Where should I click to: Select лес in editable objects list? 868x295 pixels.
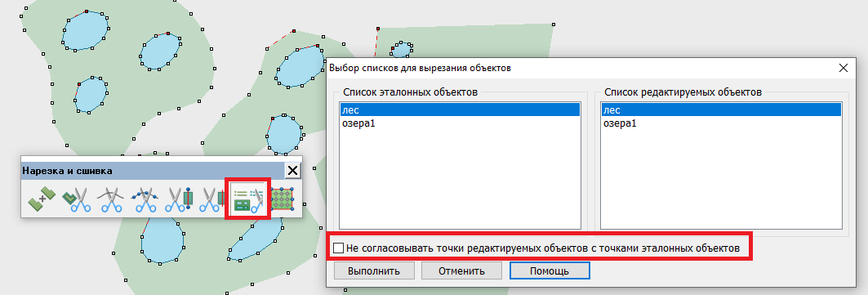(721, 110)
